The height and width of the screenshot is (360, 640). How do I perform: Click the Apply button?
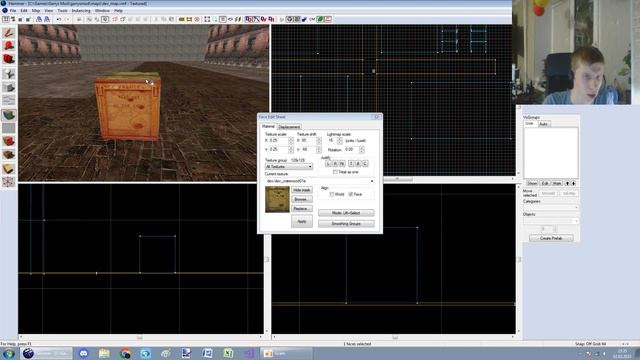[x=302, y=222]
